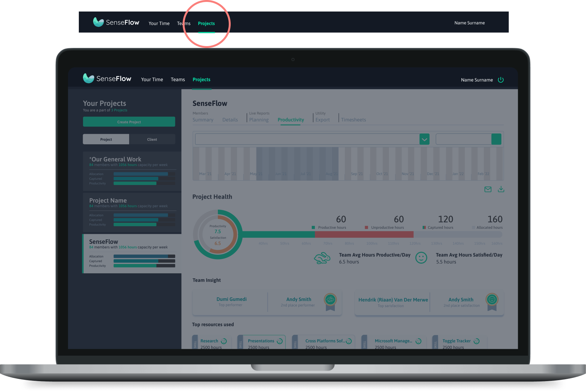Click the long filter combo box
This screenshot has height=392, width=586.
tap(312, 139)
